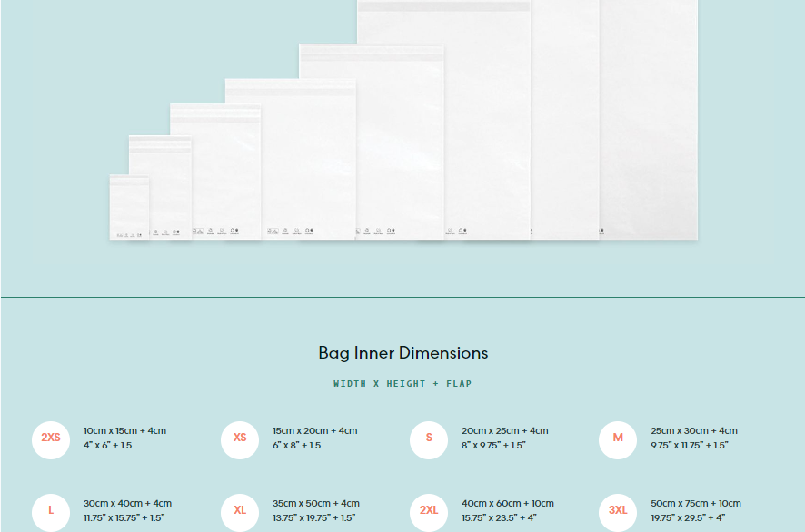Pick the 3XL size circle
The image size is (805, 532).
(x=618, y=511)
